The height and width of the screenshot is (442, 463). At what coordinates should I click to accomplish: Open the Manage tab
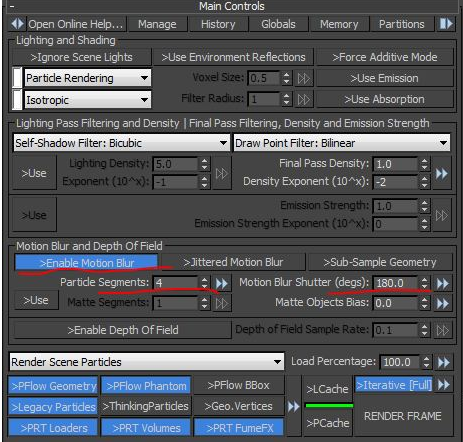click(x=157, y=24)
